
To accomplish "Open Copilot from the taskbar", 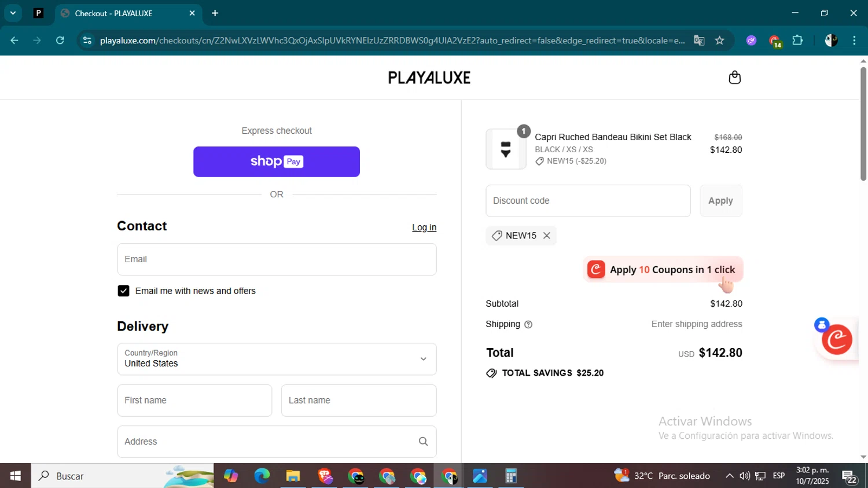I will click(231, 476).
